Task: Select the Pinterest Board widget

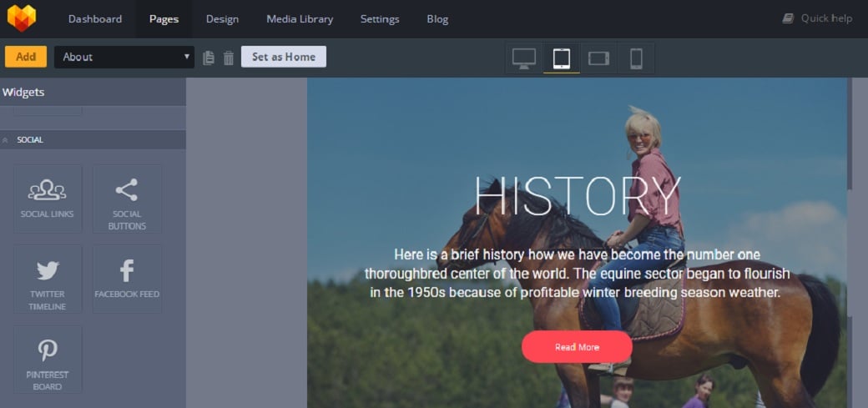Action: click(x=48, y=360)
